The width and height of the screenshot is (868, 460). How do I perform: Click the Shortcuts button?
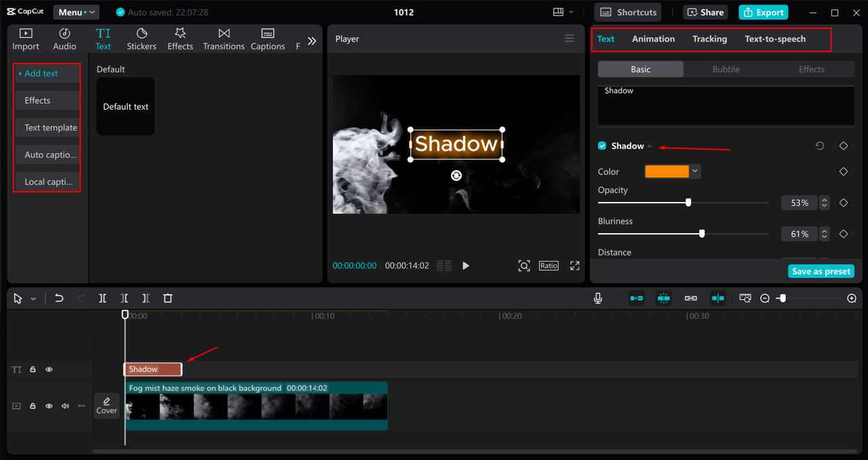point(628,12)
